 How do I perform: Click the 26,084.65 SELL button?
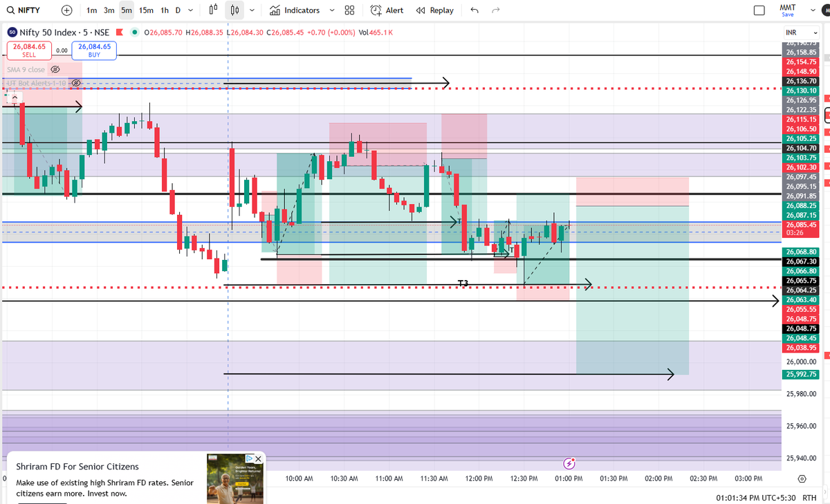[29, 50]
